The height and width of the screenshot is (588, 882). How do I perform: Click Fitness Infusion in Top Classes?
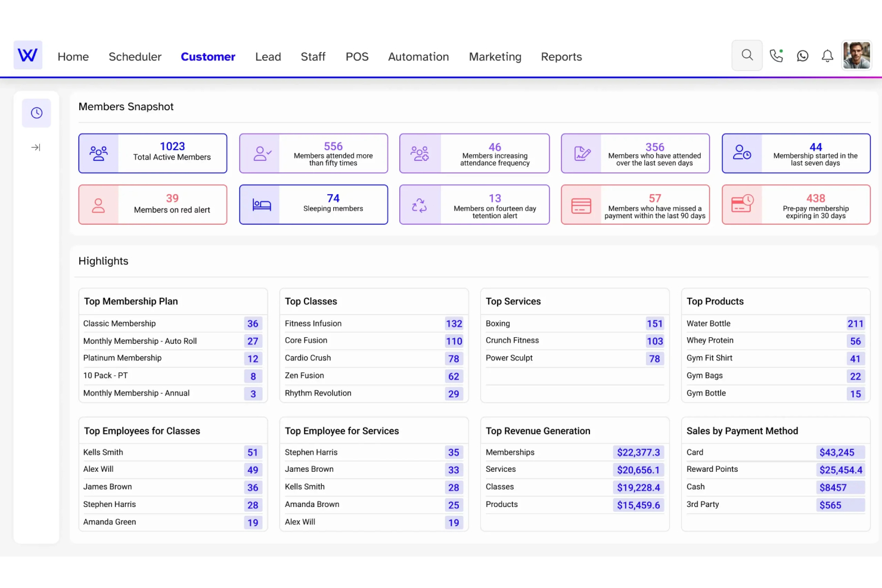point(313,323)
